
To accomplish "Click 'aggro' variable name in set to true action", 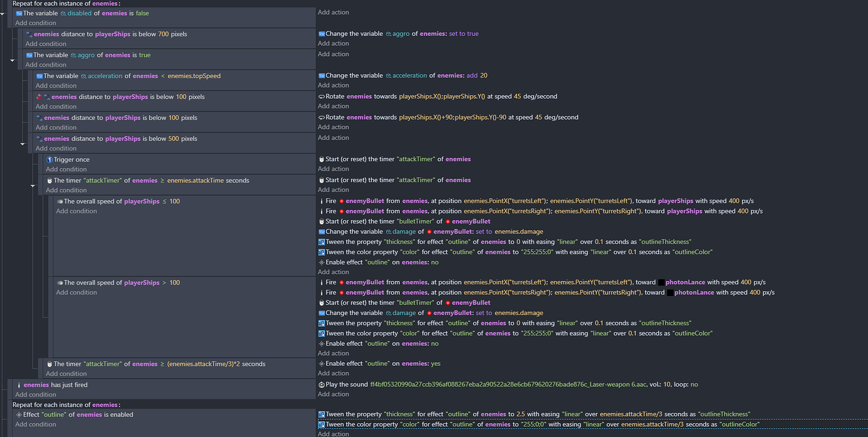I will [401, 34].
